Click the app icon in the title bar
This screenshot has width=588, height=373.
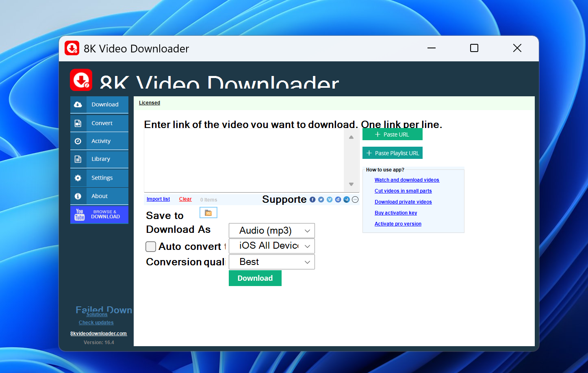[x=72, y=48]
